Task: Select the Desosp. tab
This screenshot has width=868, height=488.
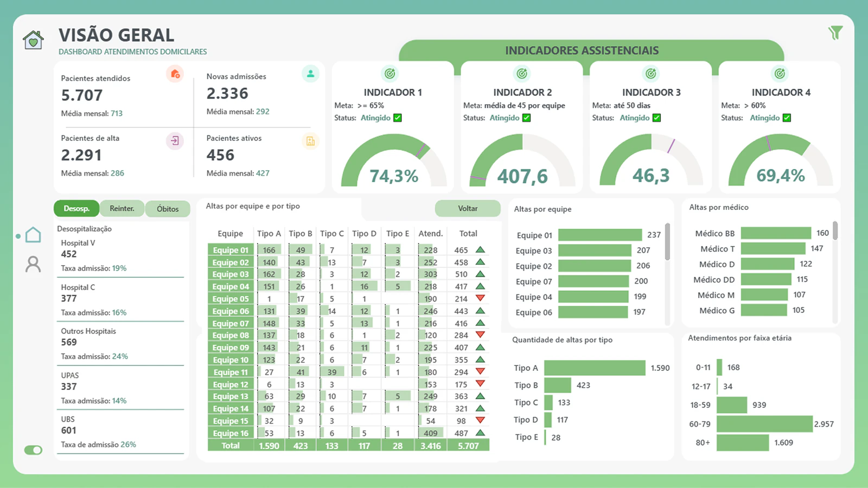Action: point(76,208)
